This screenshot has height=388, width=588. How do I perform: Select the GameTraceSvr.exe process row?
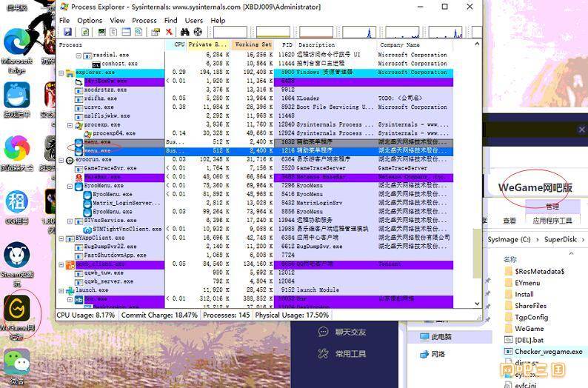click(254, 168)
